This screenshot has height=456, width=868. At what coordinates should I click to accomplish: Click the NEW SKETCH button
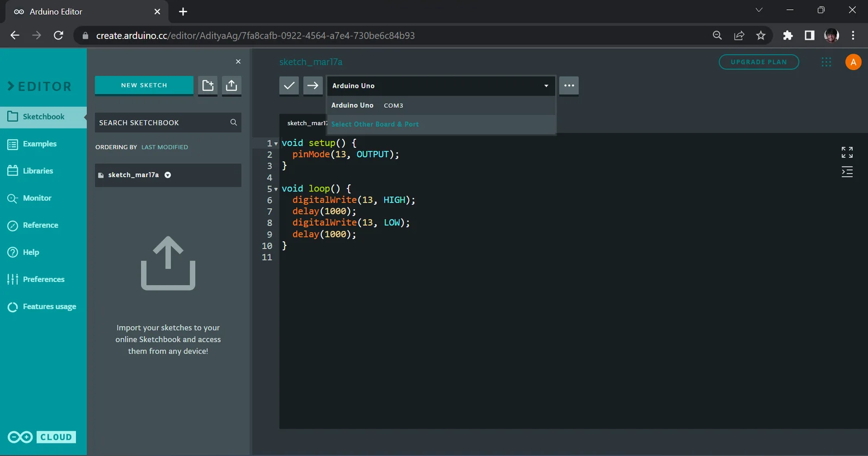point(144,85)
